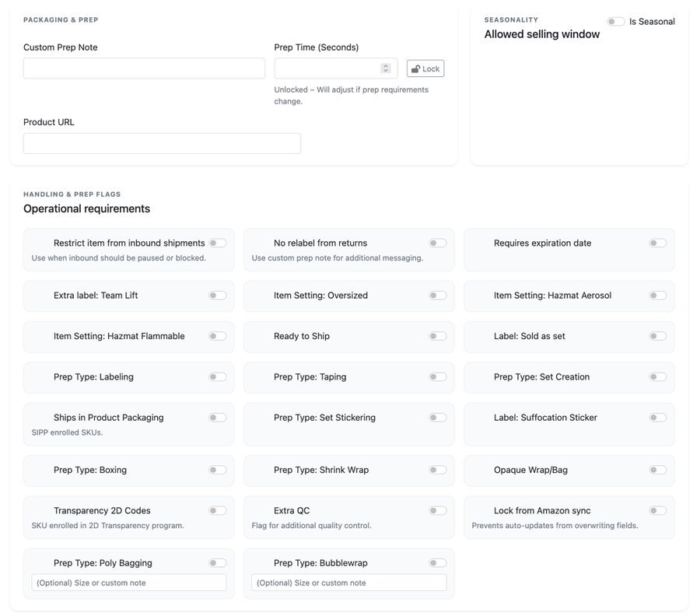This screenshot has height=616, width=700.
Task: Switch on Ready to Ship
Action: pos(438,337)
